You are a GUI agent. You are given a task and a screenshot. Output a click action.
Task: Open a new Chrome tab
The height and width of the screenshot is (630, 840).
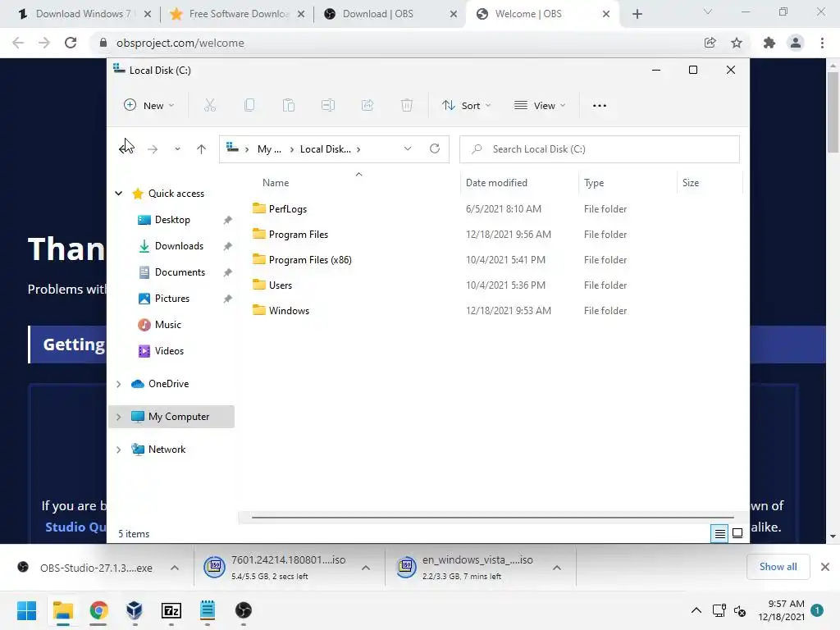637,14
